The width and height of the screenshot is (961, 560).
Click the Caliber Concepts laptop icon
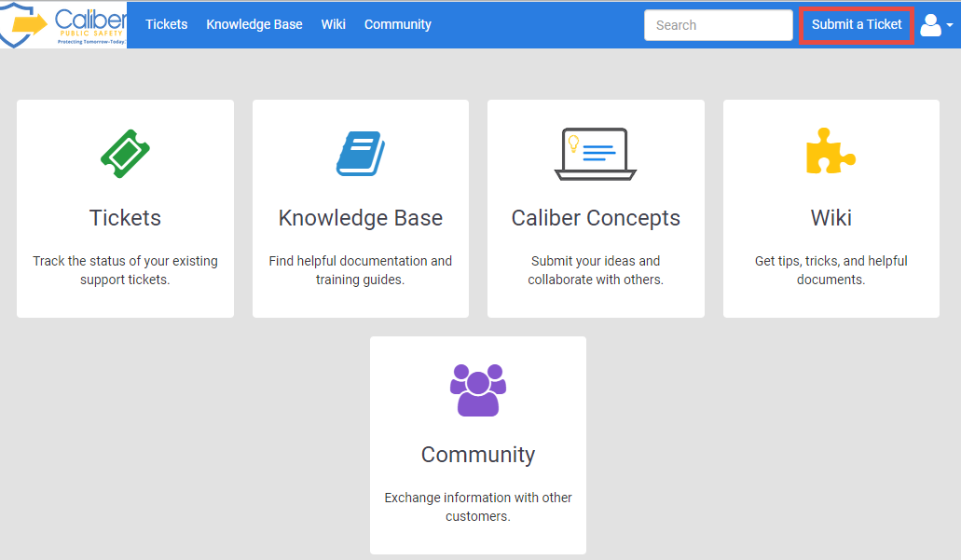click(596, 154)
